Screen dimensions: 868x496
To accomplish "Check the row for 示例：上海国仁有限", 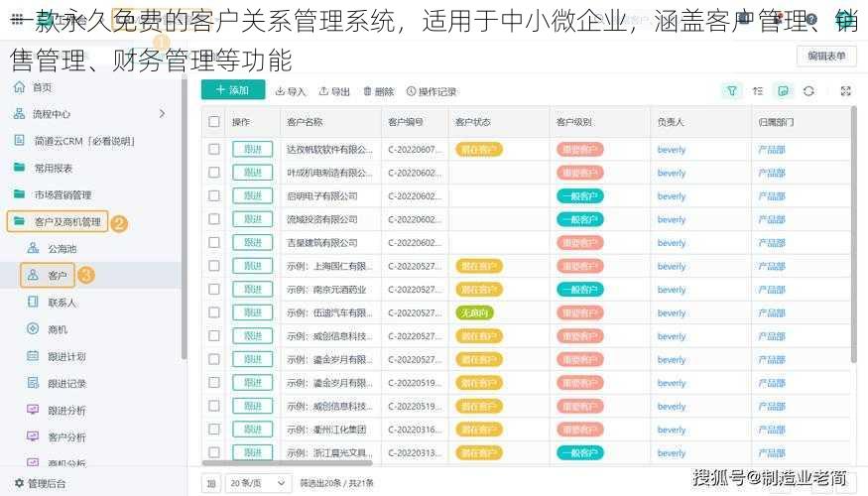I will (x=214, y=266).
